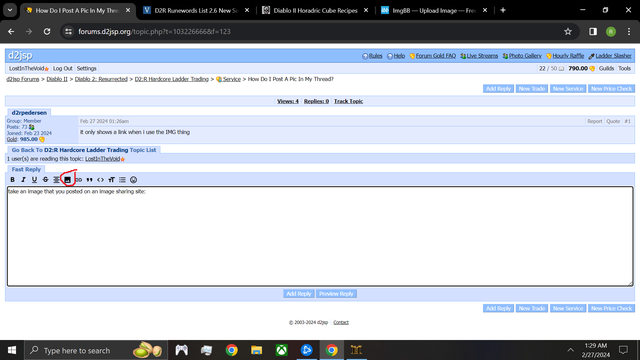Open the Ladder Slasher link

tap(613, 56)
